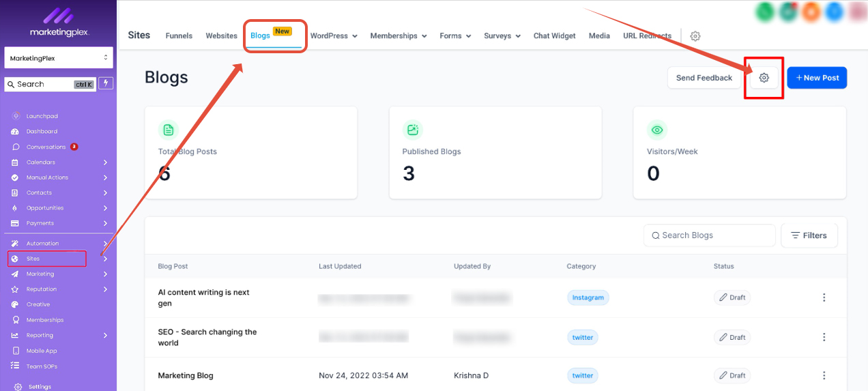The width and height of the screenshot is (868, 391).
Task: Click the 'Krishna D' updated-by cell
Action: click(471, 375)
